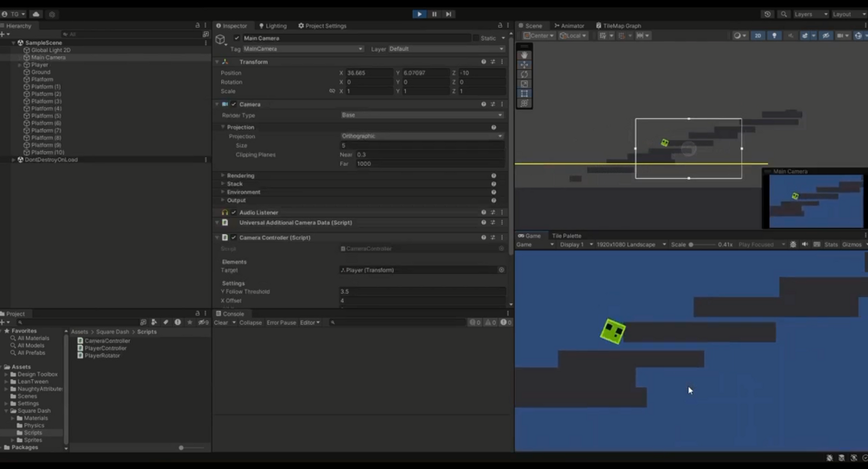
Task: Toggle the Camera Controller script checkbox
Action: pyautogui.click(x=233, y=238)
